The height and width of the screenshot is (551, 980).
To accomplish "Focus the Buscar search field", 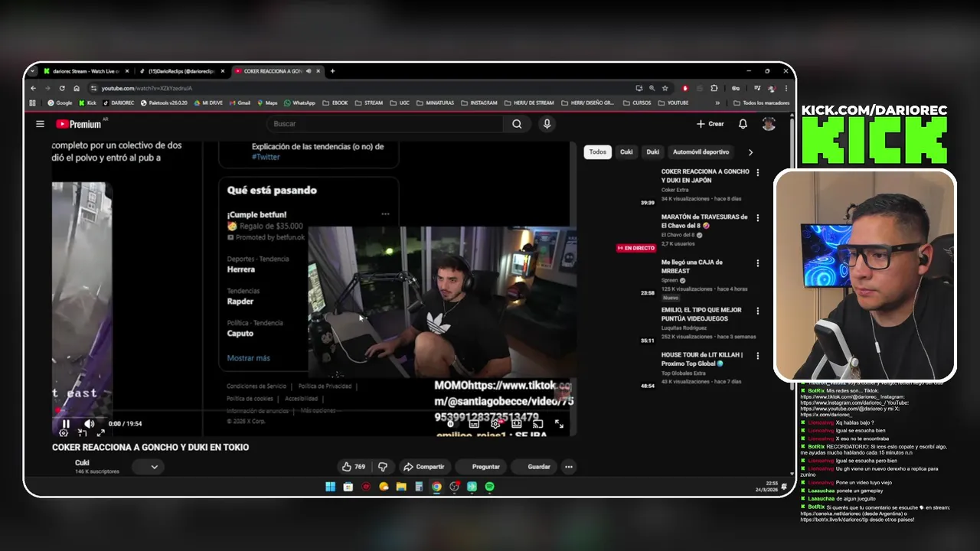I will [385, 124].
